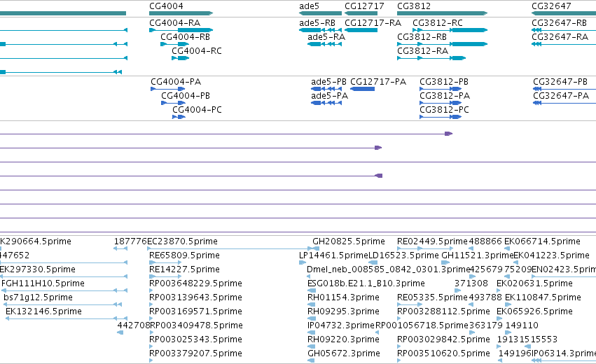The height and width of the screenshot is (364, 596).
Task: Select EST GH05672.3prime
Action: [x=344, y=353]
